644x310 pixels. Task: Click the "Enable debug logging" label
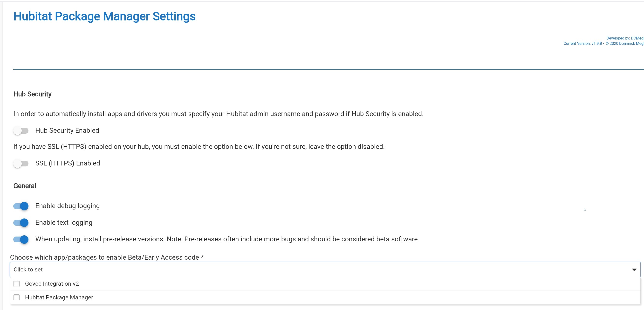[68, 206]
